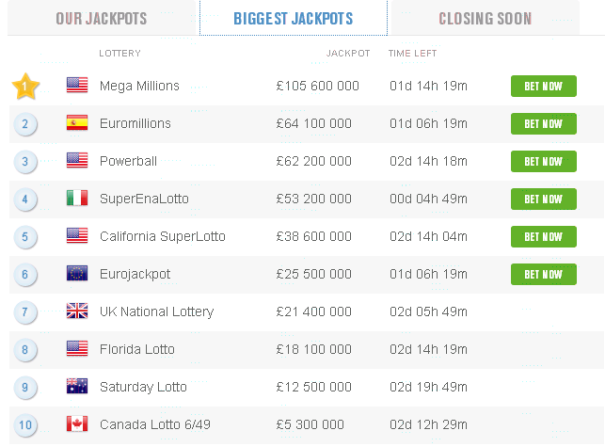Click the EU flag beside Eurojackpot

[x=77, y=273]
